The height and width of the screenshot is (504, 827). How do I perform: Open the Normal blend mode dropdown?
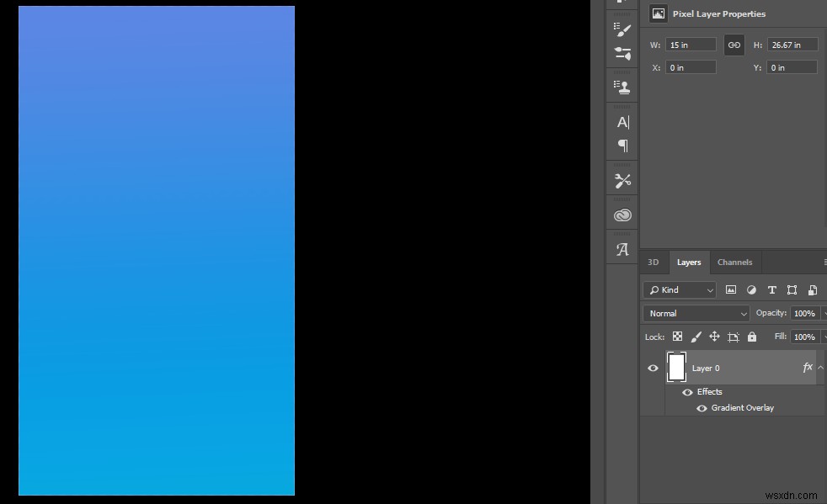695,313
